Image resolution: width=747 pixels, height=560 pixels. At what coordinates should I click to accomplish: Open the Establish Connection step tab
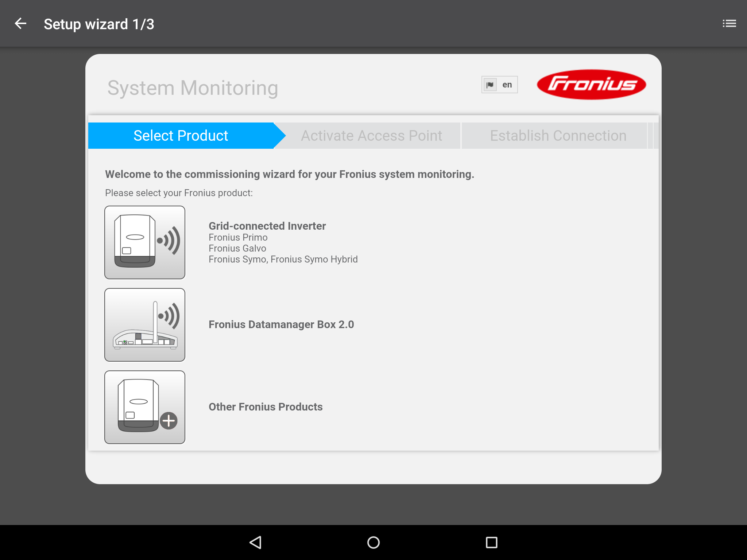[x=558, y=136]
